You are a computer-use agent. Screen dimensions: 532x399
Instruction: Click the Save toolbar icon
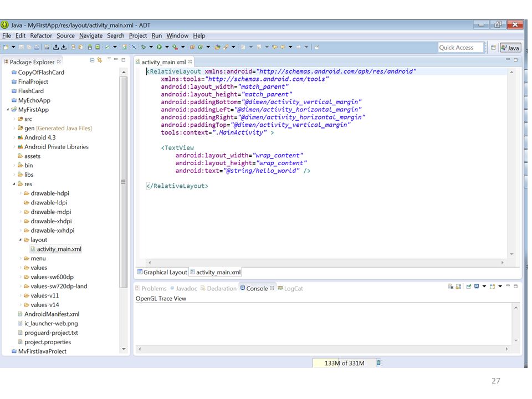pyautogui.click(x=22, y=47)
